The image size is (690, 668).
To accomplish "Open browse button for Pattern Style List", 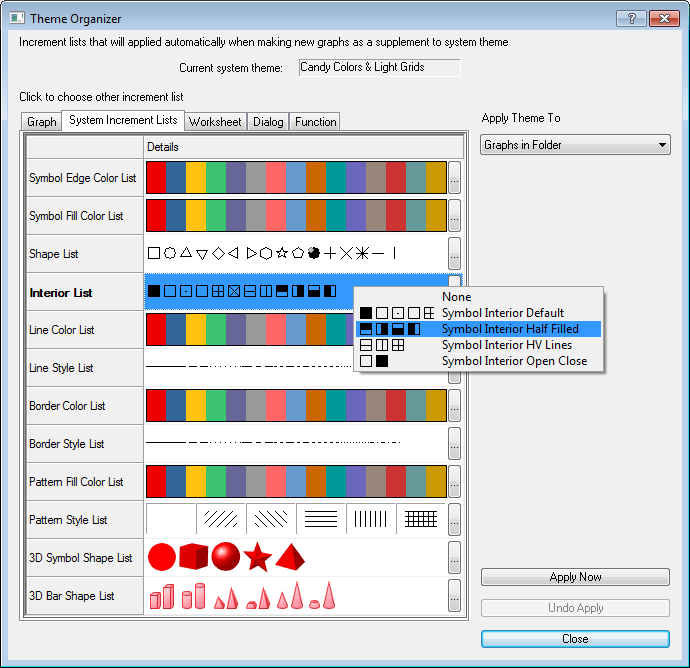I will tap(454, 520).
